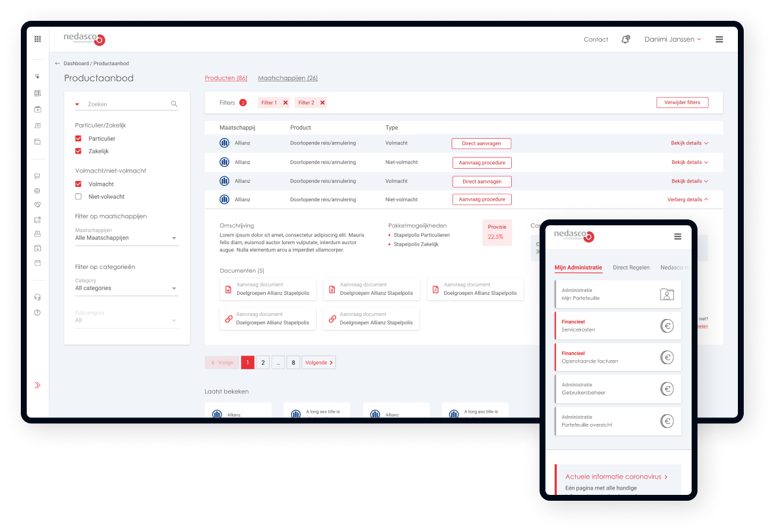Click the sidebar headset support icon
The image size is (775, 532).
tap(38, 297)
